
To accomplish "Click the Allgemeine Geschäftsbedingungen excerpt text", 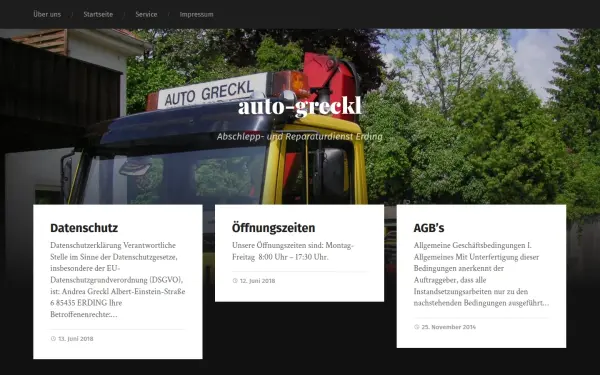I will pos(481,274).
